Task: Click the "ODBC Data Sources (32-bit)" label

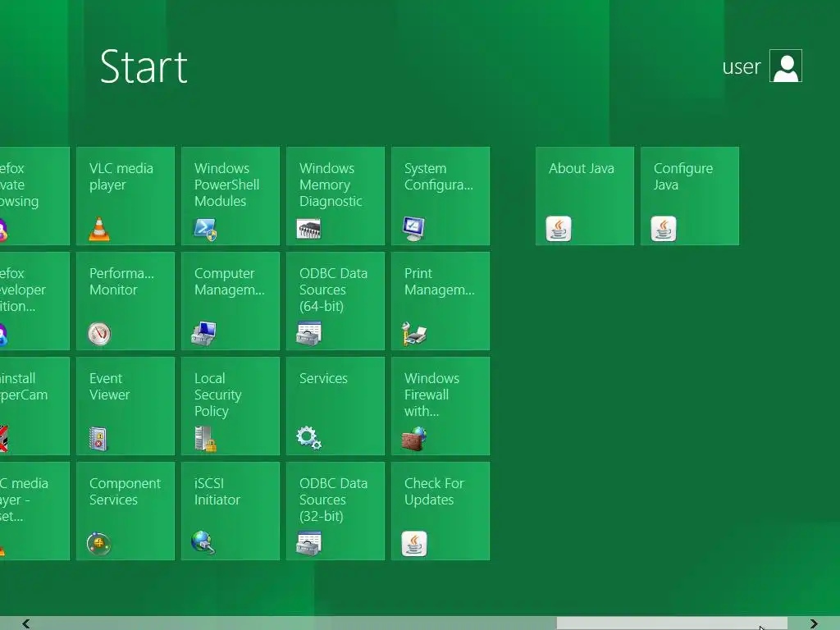Action: [333, 500]
